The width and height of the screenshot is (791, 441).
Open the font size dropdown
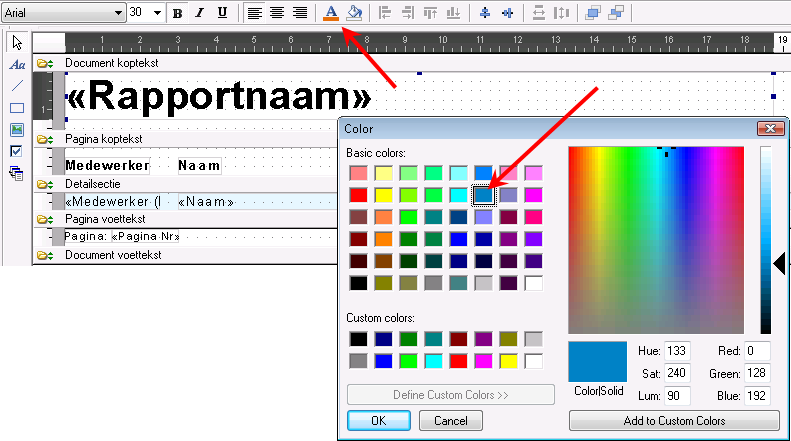coord(157,13)
